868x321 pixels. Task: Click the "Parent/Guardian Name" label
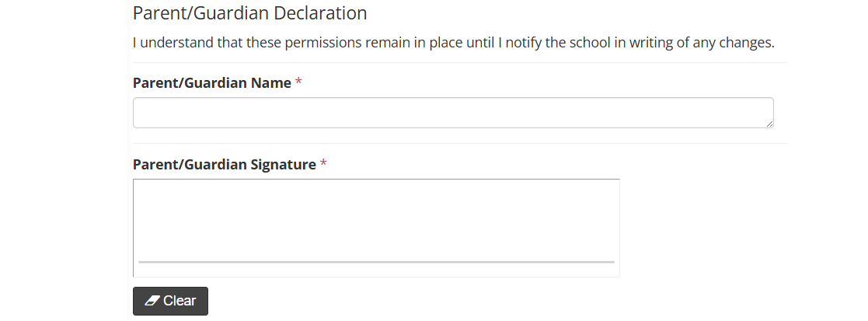coord(212,82)
